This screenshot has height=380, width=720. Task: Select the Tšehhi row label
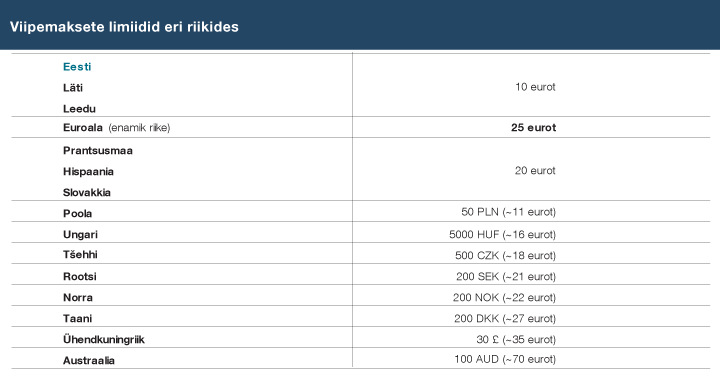point(80,254)
